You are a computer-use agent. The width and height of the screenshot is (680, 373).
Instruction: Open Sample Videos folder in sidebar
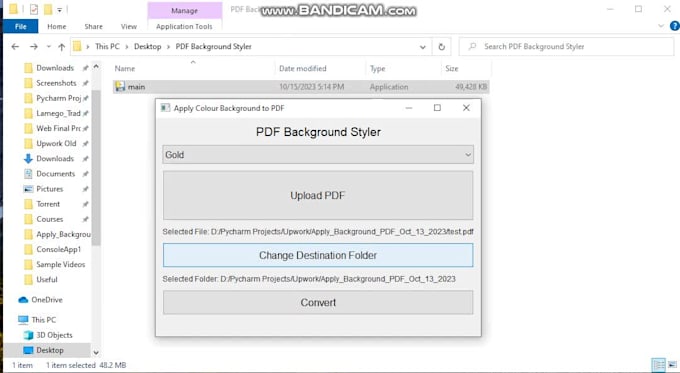pyautogui.click(x=60, y=265)
